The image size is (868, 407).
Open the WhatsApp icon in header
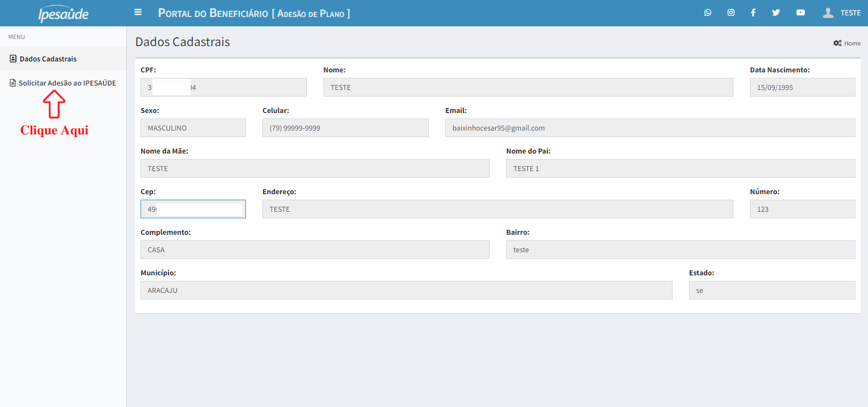[x=708, y=13]
